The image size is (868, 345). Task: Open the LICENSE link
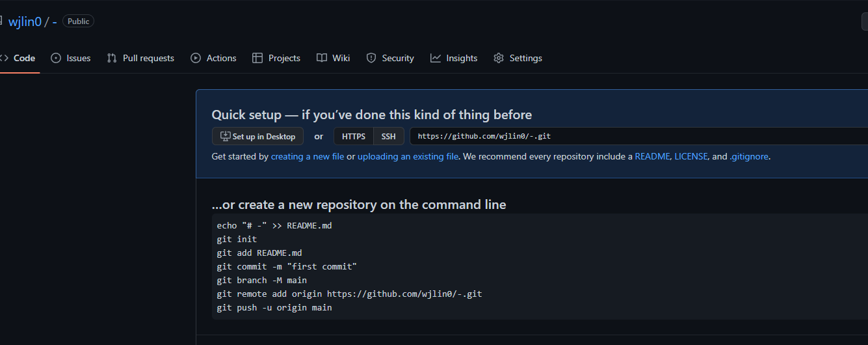click(x=690, y=156)
